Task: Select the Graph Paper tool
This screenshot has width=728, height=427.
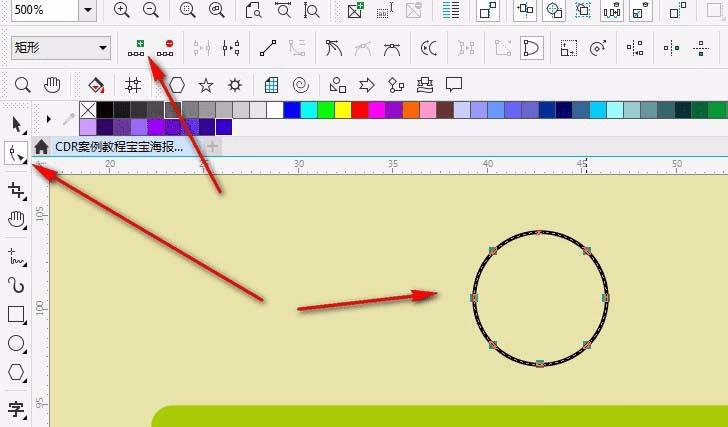Action: pyautogui.click(x=271, y=85)
